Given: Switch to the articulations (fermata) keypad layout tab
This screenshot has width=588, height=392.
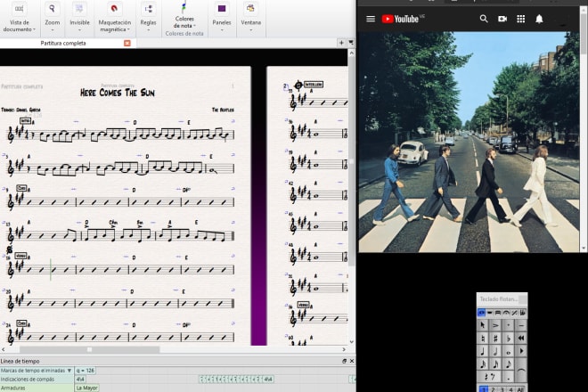Looking at the screenshot, I should [506, 313].
